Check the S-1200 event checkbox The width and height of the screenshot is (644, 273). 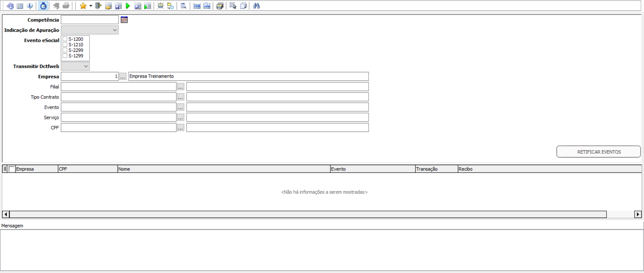coord(65,39)
